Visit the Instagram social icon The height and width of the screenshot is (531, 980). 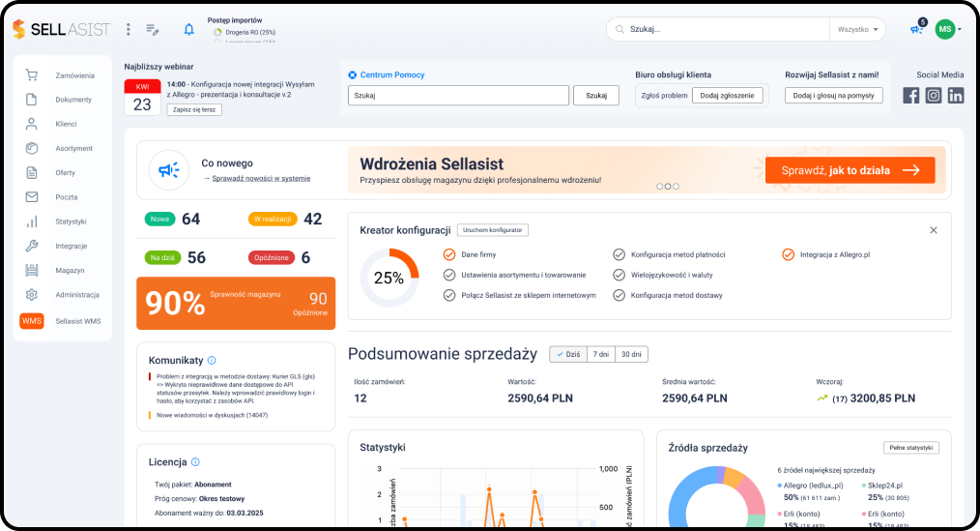(933, 95)
